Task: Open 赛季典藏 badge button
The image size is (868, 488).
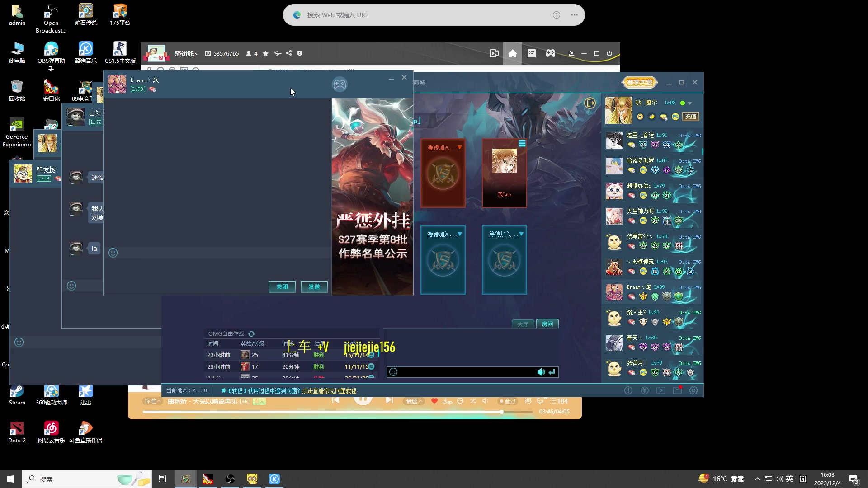Action: [x=640, y=82]
